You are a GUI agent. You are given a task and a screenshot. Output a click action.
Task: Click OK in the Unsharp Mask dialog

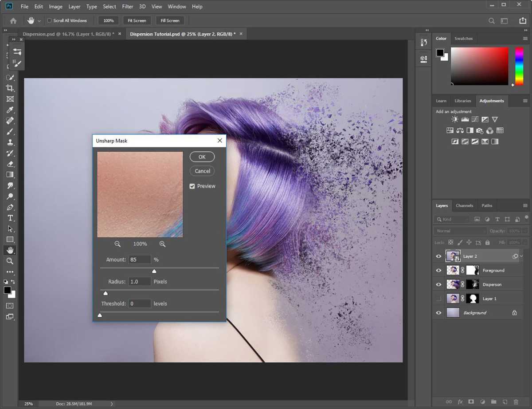[202, 157]
